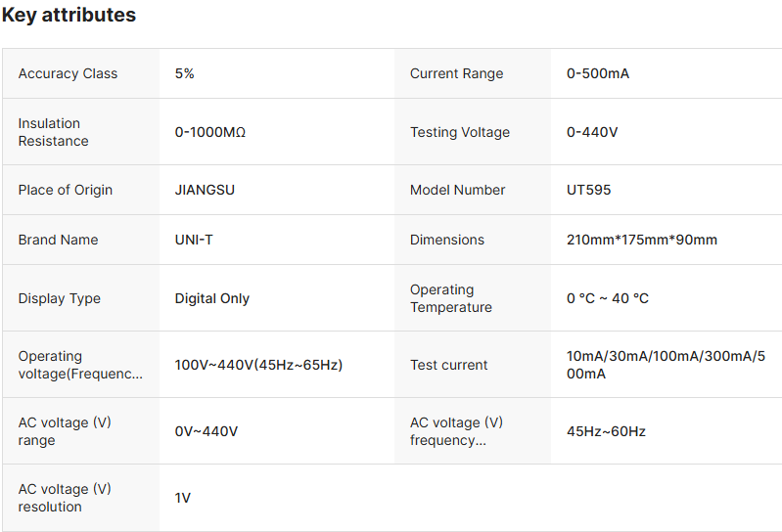782x532 pixels.
Task: Select the UNI-T brand name value
Action: [x=194, y=240]
